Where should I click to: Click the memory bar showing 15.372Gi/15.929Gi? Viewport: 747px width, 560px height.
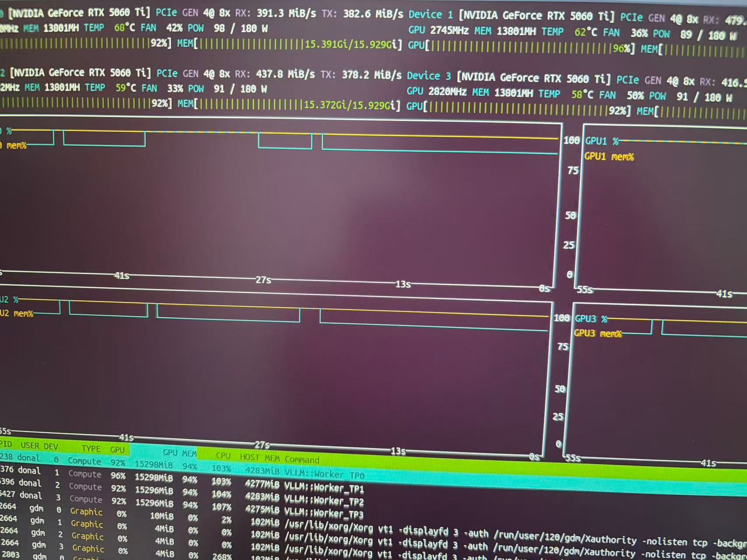pyautogui.click(x=289, y=105)
